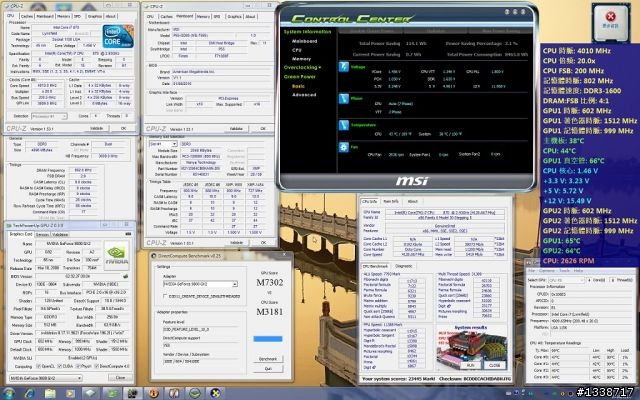Open the Adapter dropdown in DirectCompute Benchmark
Image resolution: width=640 pixels, height=400 pixels.
200,284
